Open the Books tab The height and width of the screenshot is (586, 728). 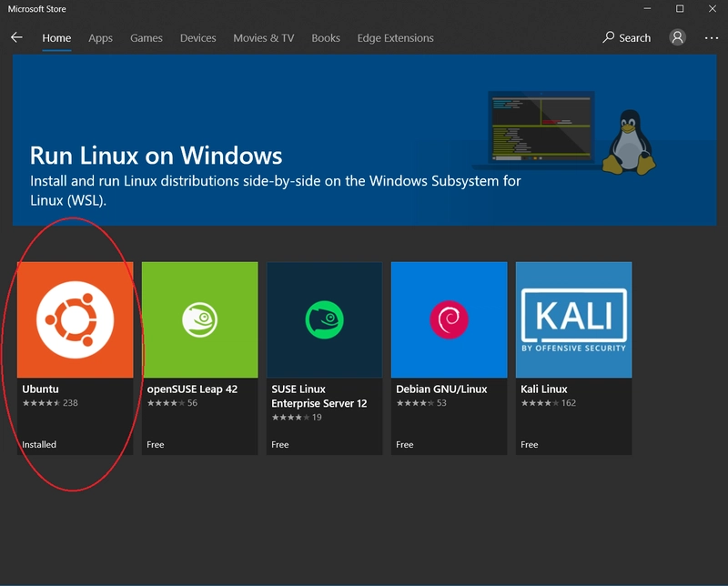pyautogui.click(x=326, y=38)
